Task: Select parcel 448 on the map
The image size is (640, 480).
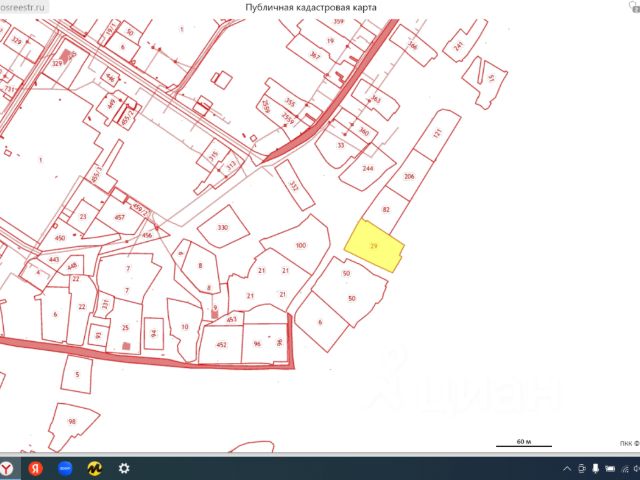Action: click(72, 266)
